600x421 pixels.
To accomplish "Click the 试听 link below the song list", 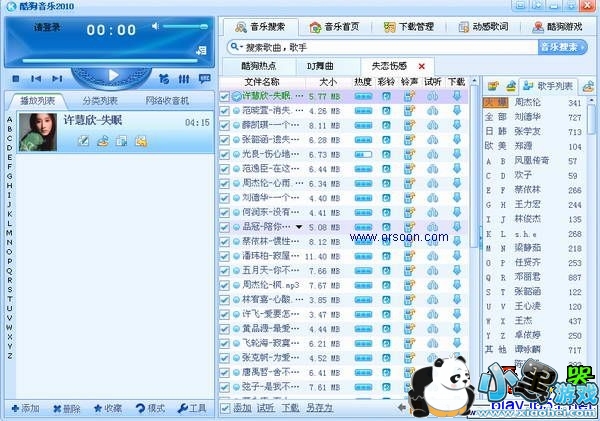I will (x=266, y=408).
